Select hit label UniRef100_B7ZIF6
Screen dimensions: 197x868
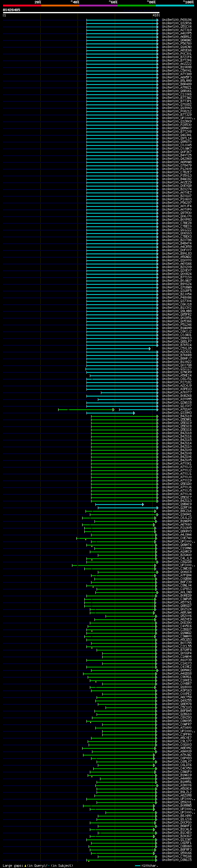[x=176, y=57]
